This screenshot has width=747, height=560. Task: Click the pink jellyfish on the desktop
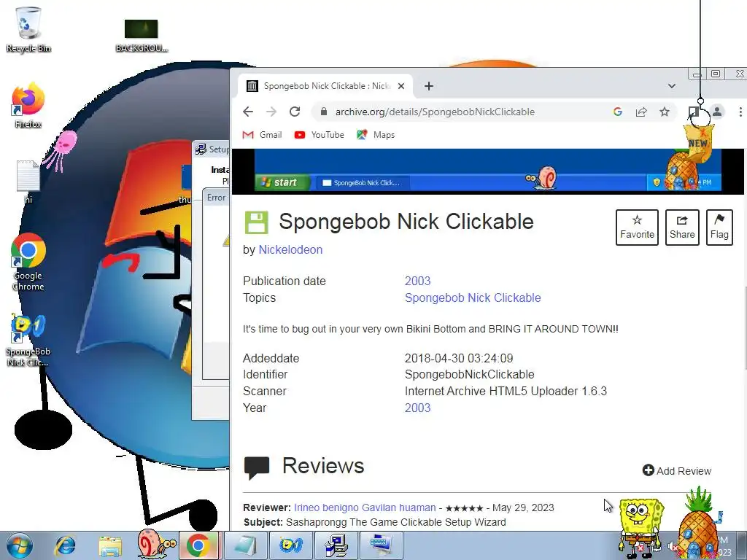coord(61,150)
